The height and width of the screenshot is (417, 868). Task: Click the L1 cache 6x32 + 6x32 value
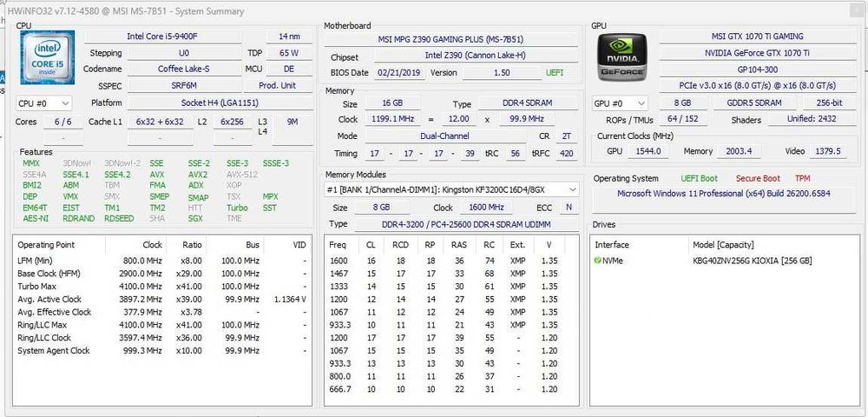(160, 122)
